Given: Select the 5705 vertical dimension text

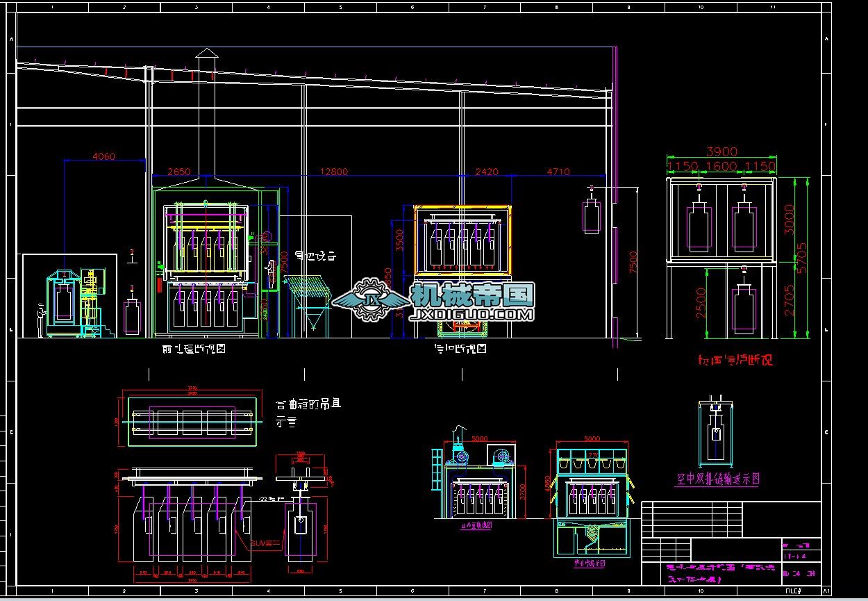Looking at the screenshot, I should pos(803,258).
